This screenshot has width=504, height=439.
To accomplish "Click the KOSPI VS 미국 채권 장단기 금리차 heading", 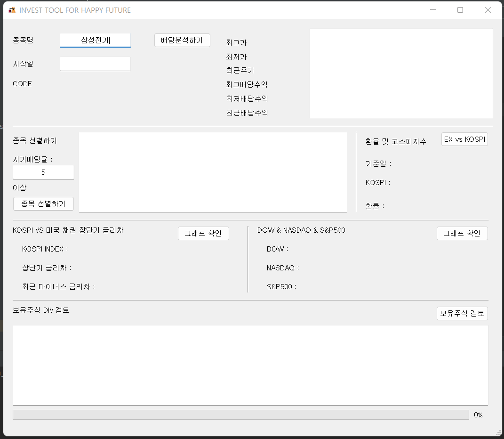I will 68,230.
